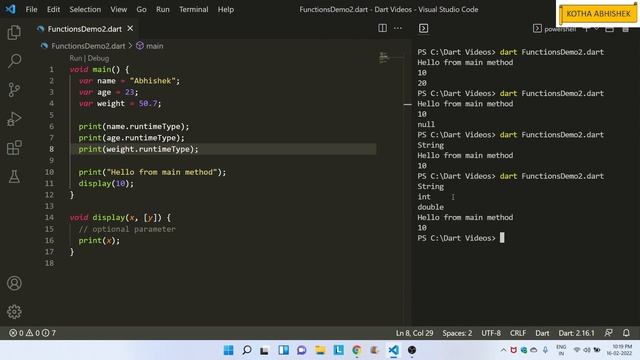Image resolution: width=640 pixels, height=360 pixels.
Task: Open the errors and warnings problems indicator
Action: (33, 333)
